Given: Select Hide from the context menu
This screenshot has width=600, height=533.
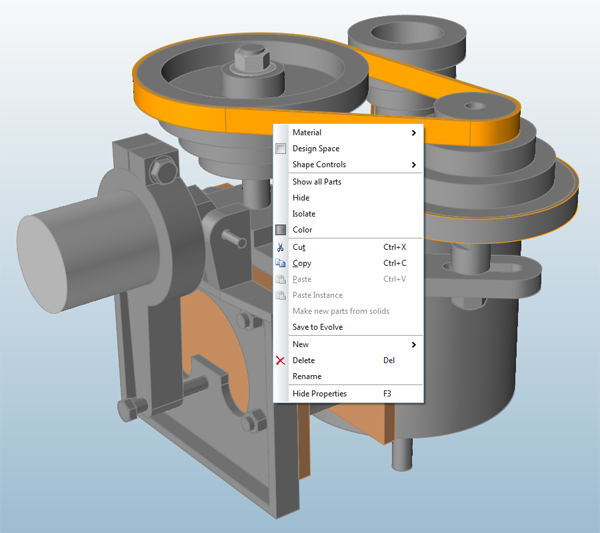Looking at the screenshot, I should 301,198.
